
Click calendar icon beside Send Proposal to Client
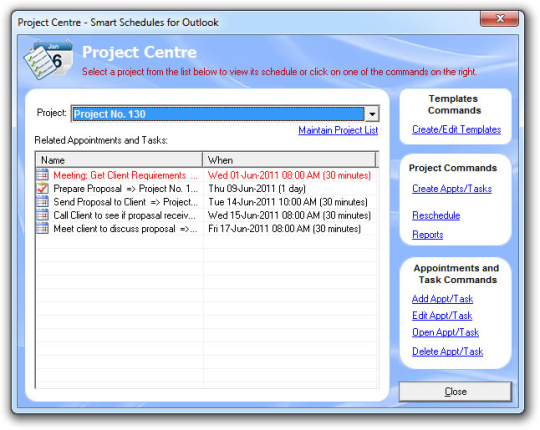pyautogui.click(x=42, y=202)
